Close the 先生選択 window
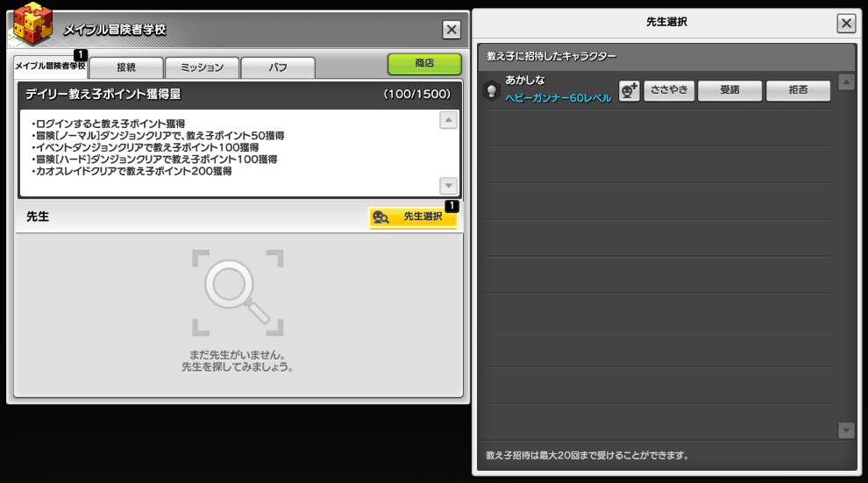Viewport: 868px width, 483px height. pos(846,24)
